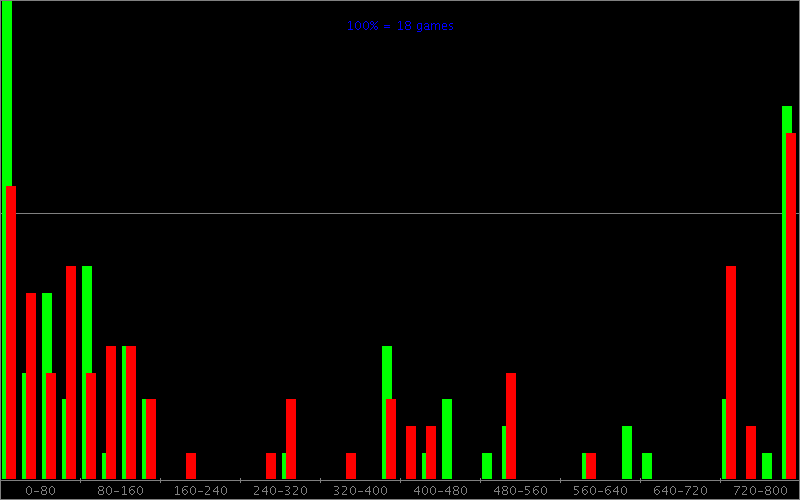Click the only green bar in 640-720 range
The image size is (800, 500).
click(x=647, y=466)
